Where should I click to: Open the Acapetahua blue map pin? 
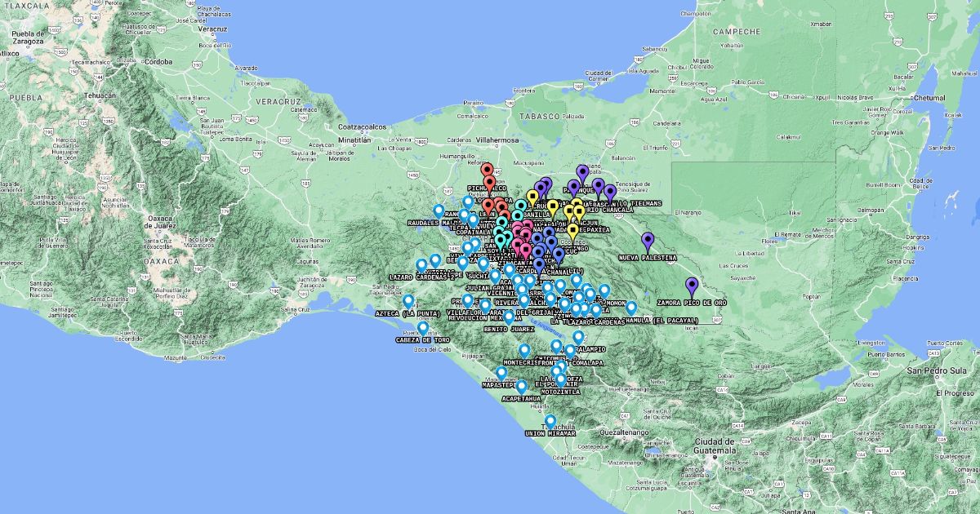pyautogui.click(x=522, y=387)
